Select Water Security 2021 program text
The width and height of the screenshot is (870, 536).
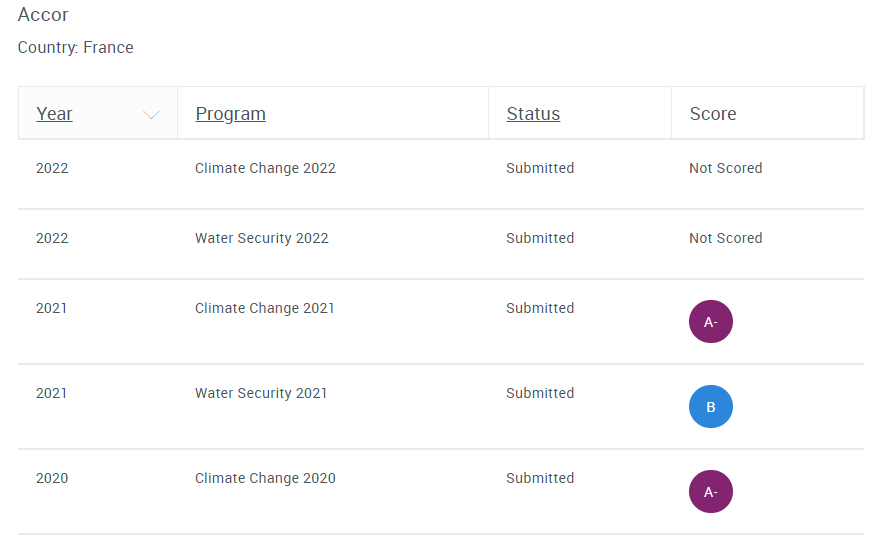point(261,393)
